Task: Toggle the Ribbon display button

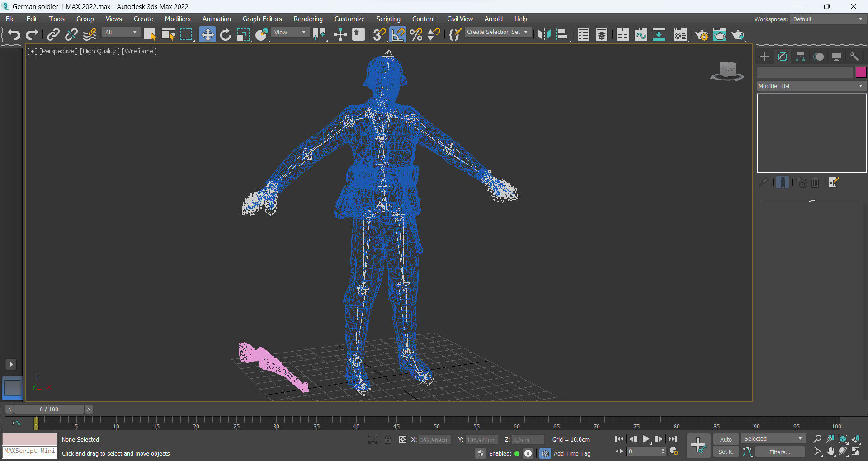Action: coord(623,34)
